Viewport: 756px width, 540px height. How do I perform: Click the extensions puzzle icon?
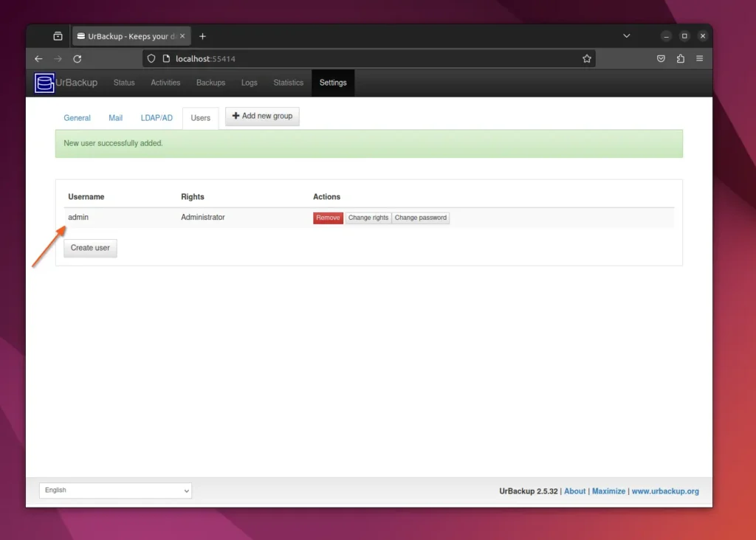pos(679,58)
